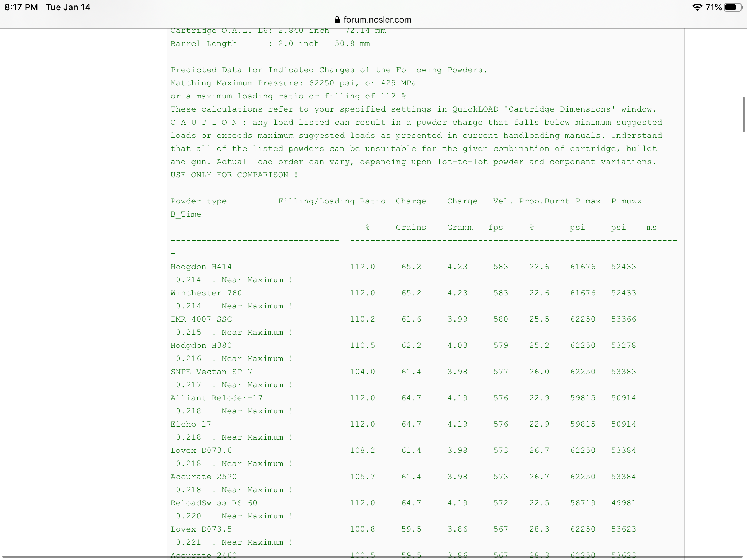Tap the 53366 P muzz value
The height and width of the screenshot is (560, 747).
pyautogui.click(x=624, y=319)
